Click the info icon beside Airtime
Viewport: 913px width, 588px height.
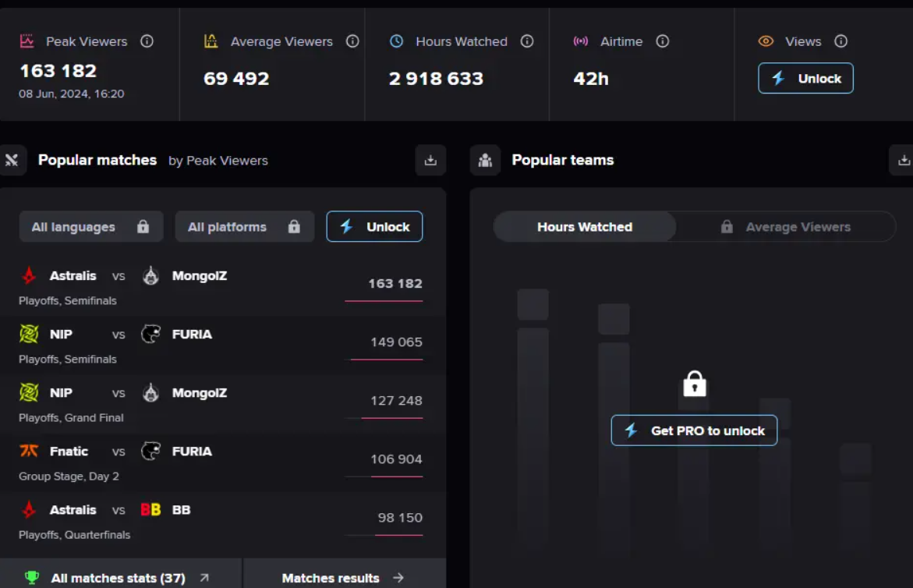tap(662, 41)
